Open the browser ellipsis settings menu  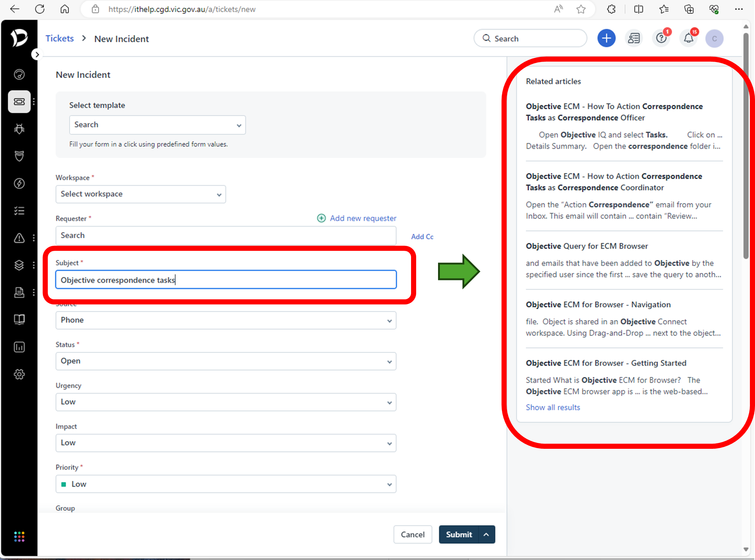pos(739,9)
